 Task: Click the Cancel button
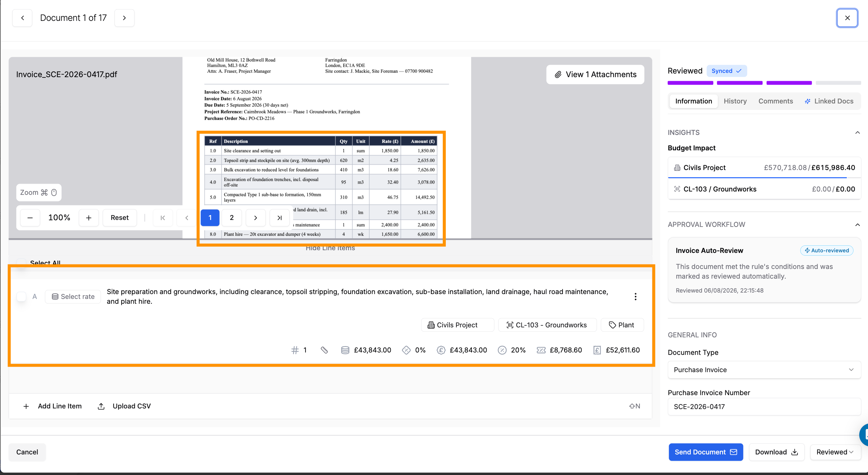click(27, 452)
